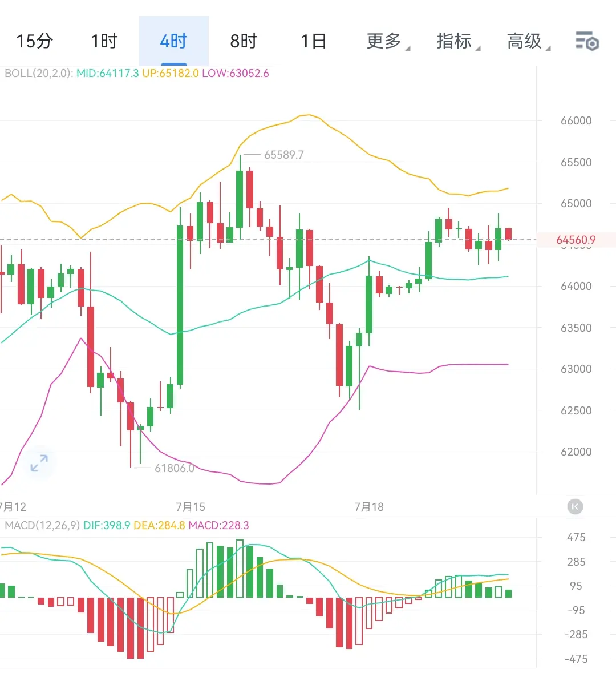Click the BOLL UP:65182.0 value
Image resolution: width=616 pixels, height=673 pixels.
coord(171,74)
